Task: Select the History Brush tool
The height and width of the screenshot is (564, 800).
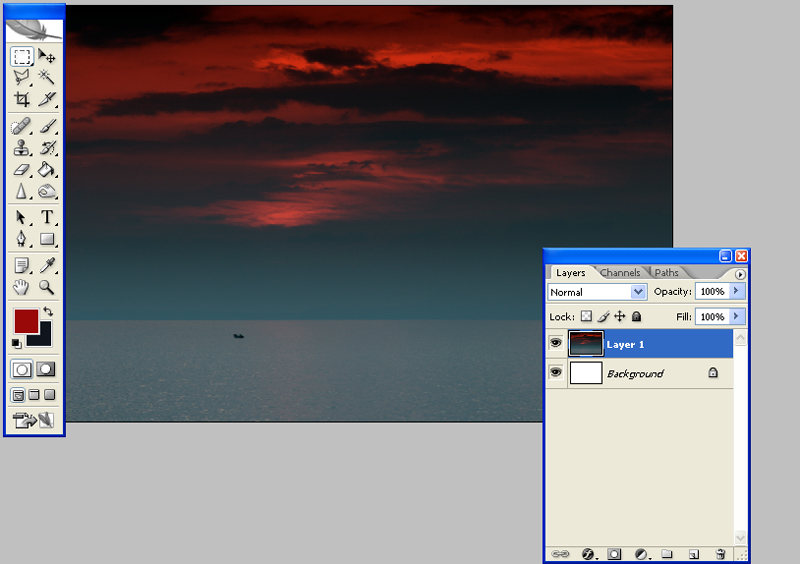Action: (47, 148)
